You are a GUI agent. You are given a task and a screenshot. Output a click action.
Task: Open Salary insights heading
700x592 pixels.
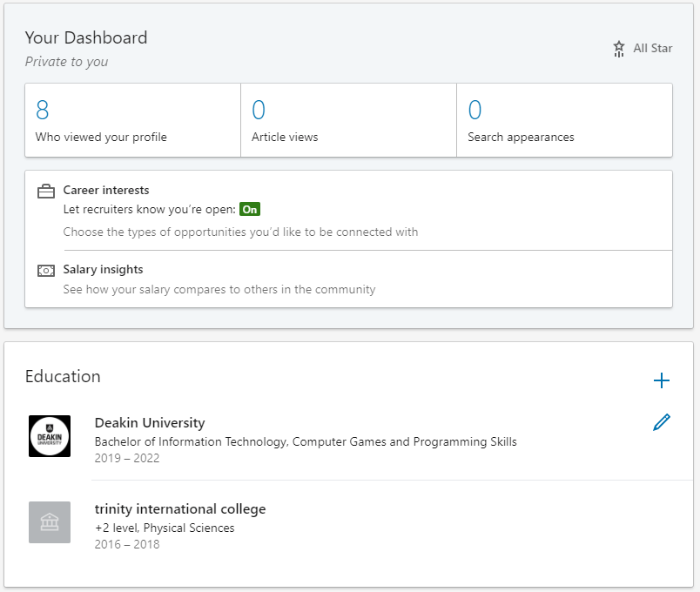[x=103, y=270]
